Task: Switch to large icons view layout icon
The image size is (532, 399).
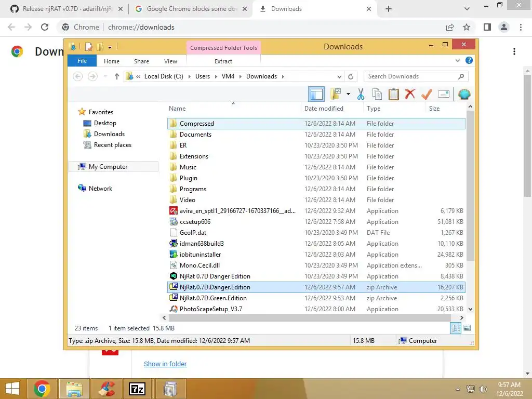Action: [467, 328]
